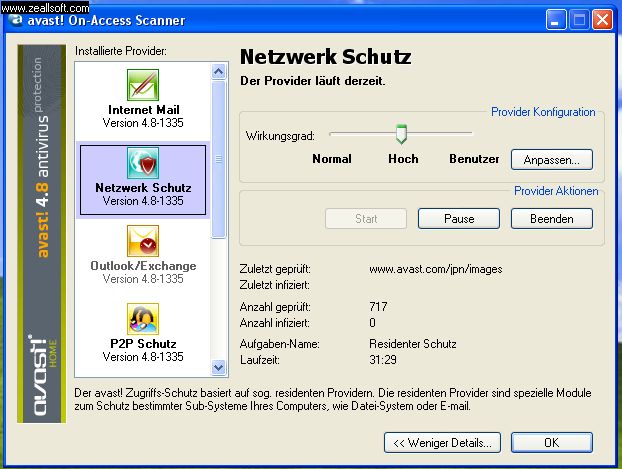Image resolution: width=622 pixels, height=469 pixels.
Task: Minimize the On-Access Scanner window
Action: click(556, 19)
